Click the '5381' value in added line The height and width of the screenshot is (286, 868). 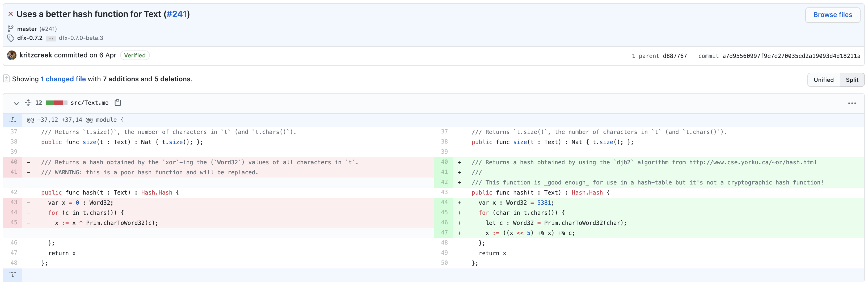pyautogui.click(x=544, y=203)
